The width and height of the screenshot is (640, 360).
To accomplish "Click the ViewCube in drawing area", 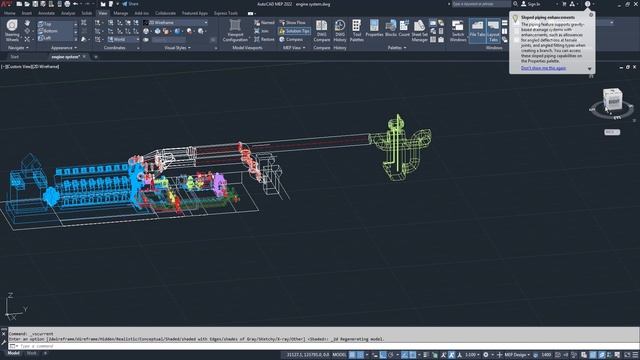I will (612, 99).
